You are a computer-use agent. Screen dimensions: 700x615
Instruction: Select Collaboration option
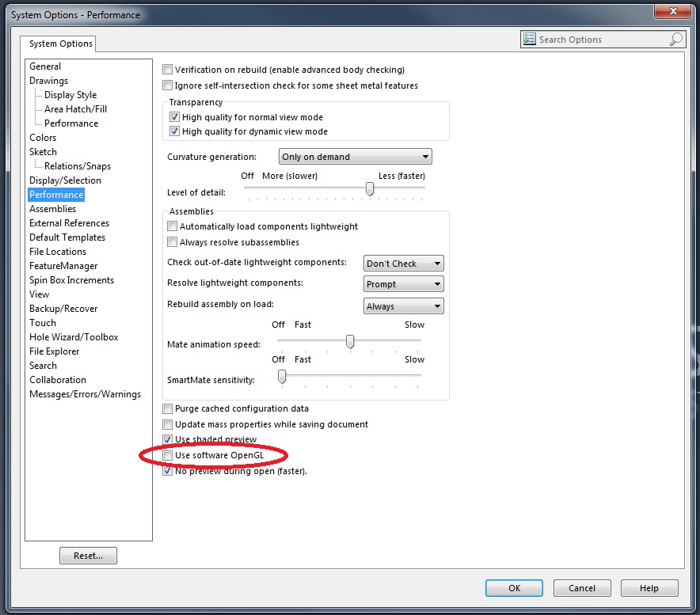58,380
